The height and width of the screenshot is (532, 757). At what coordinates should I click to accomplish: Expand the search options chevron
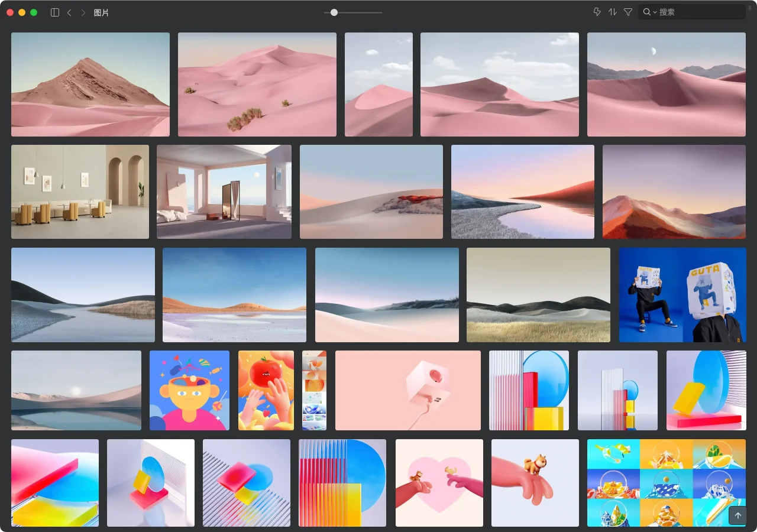[655, 12]
